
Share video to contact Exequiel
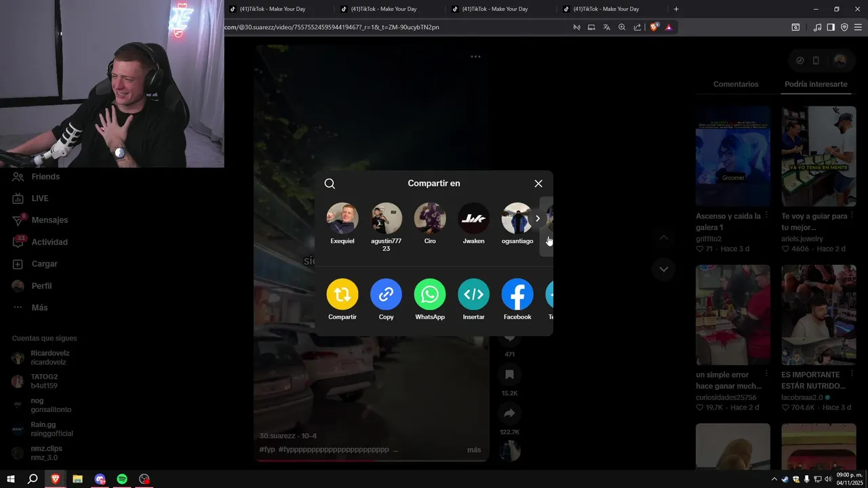pyautogui.click(x=342, y=224)
